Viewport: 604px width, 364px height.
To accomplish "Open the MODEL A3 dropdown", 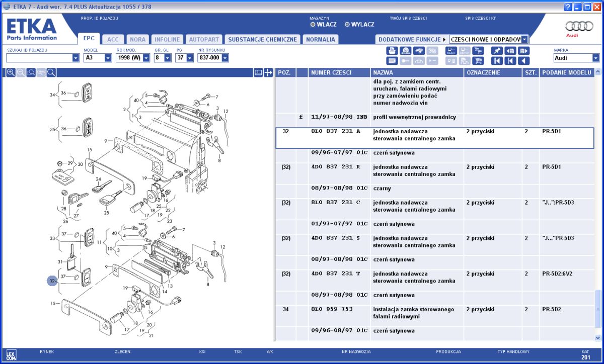I will tap(108, 58).
